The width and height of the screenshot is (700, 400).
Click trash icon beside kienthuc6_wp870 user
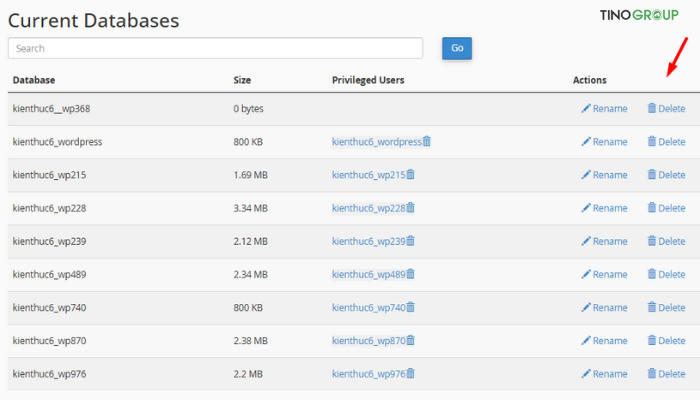point(410,341)
